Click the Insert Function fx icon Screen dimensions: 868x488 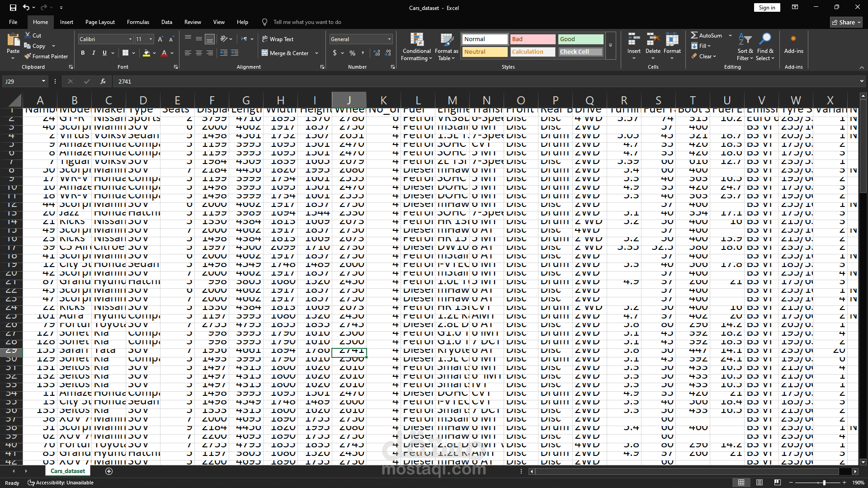point(103,81)
